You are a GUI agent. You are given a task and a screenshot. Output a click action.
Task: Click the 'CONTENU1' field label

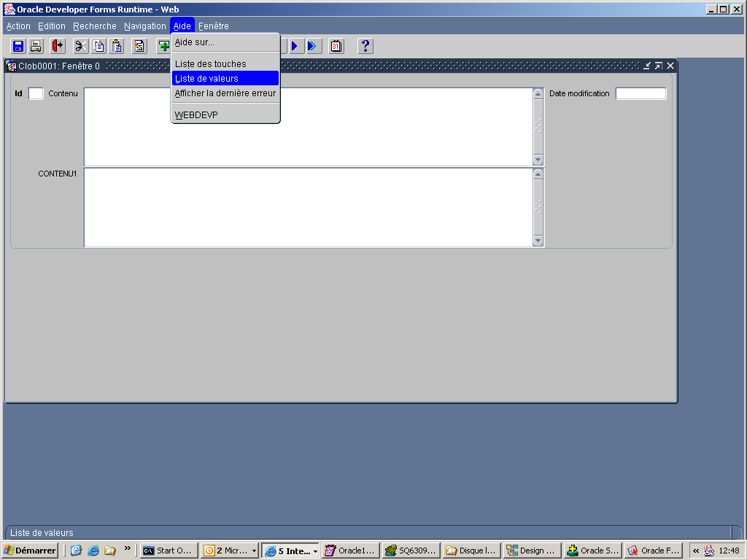point(57,174)
